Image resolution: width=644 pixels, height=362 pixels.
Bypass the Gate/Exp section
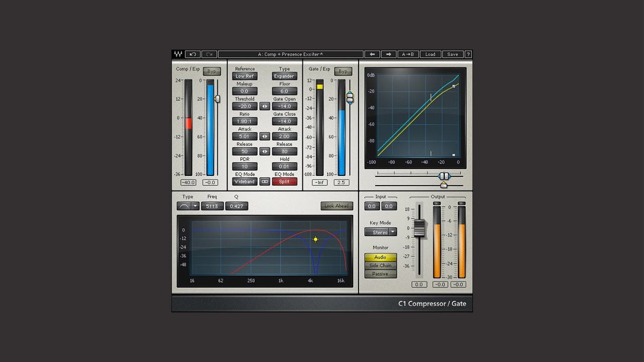click(343, 71)
